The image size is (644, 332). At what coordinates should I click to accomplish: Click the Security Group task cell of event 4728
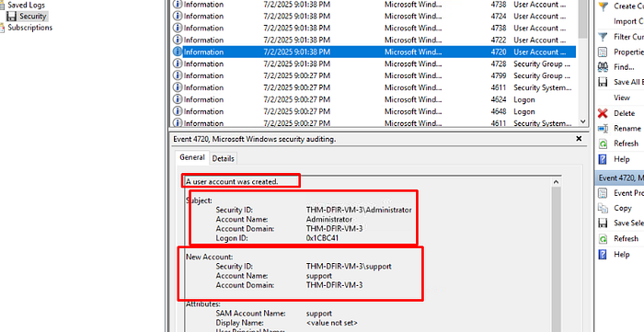point(542,63)
